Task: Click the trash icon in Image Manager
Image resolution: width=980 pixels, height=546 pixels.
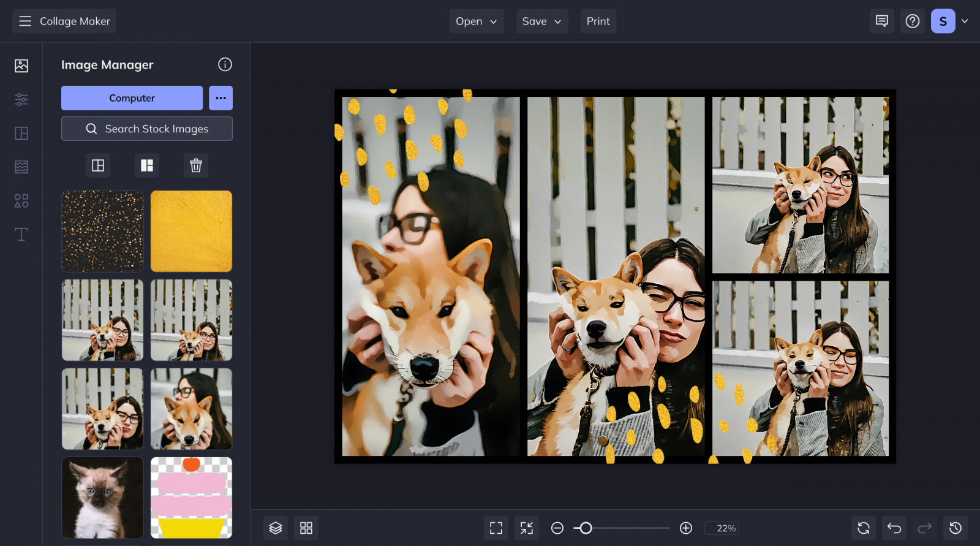Action: (196, 165)
